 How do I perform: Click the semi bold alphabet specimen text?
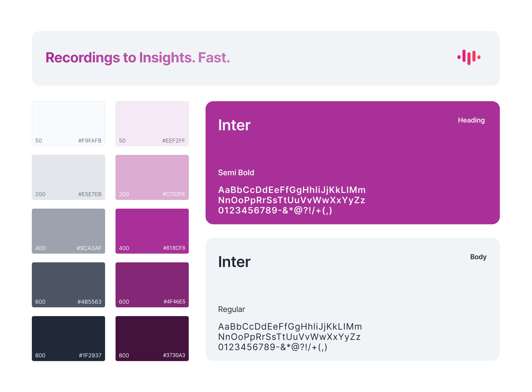(292, 200)
